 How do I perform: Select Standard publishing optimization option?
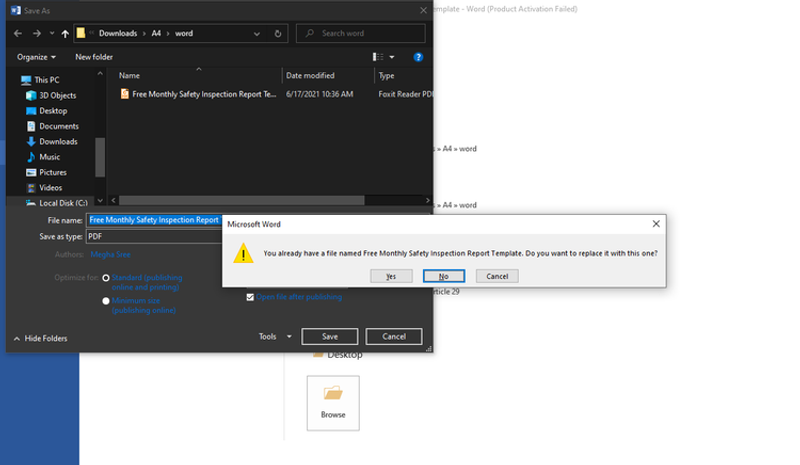pyautogui.click(x=106, y=278)
